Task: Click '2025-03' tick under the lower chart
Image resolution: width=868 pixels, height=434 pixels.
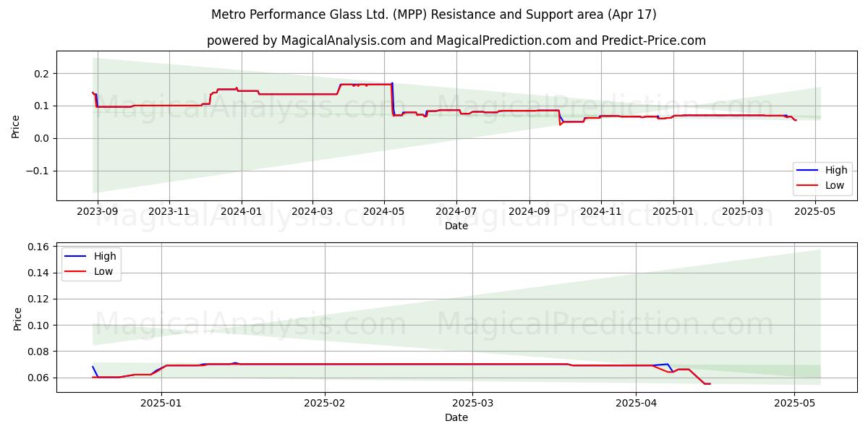Action: click(x=473, y=403)
